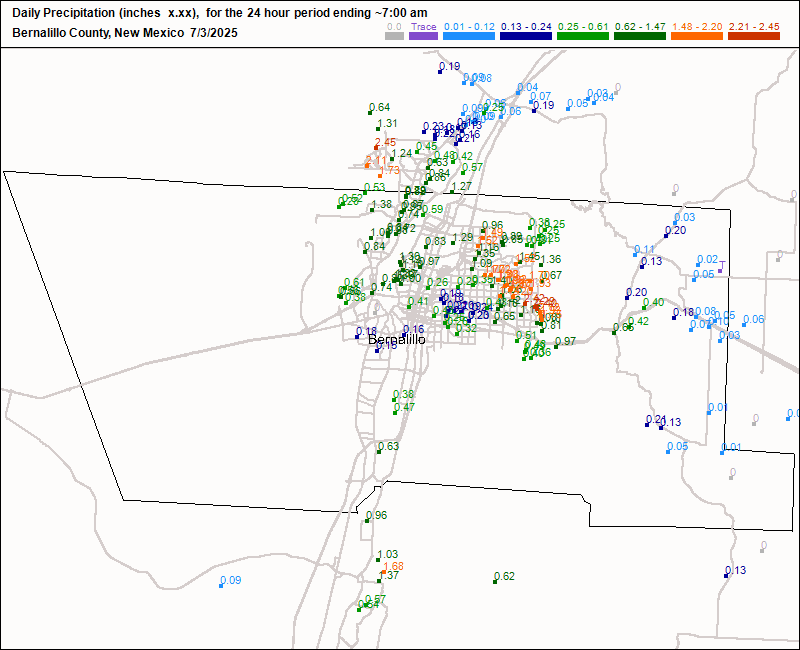Click the 0.32 station reading
800x650 pixels.
(466, 328)
